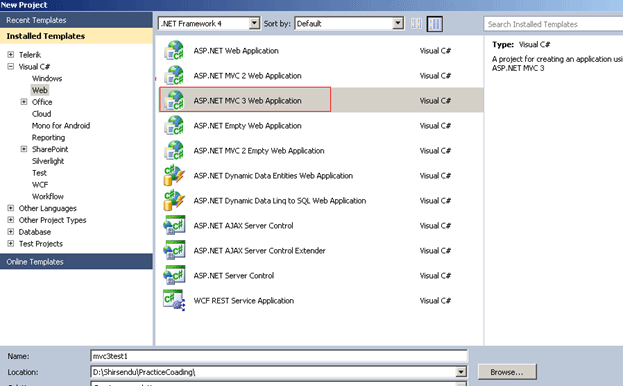This screenshot has width=623, height=386.
Task: Expand the Other Languages node
Action: (11, 208)
